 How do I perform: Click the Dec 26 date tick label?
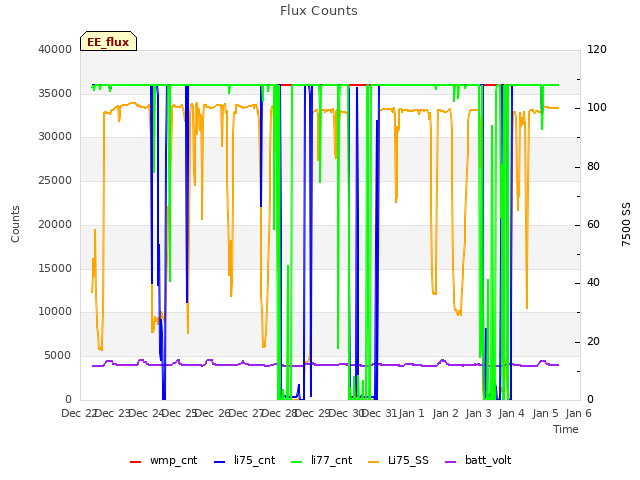coord(212,413)
